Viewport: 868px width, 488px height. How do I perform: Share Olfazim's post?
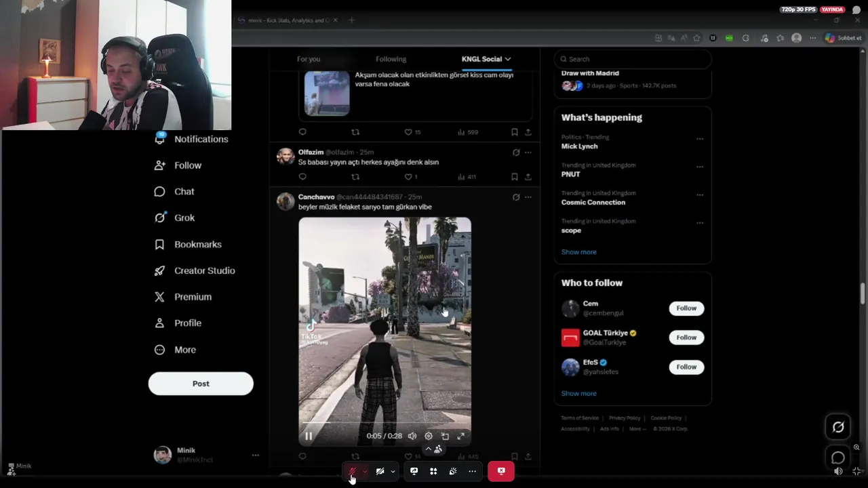tap(528, 177)
